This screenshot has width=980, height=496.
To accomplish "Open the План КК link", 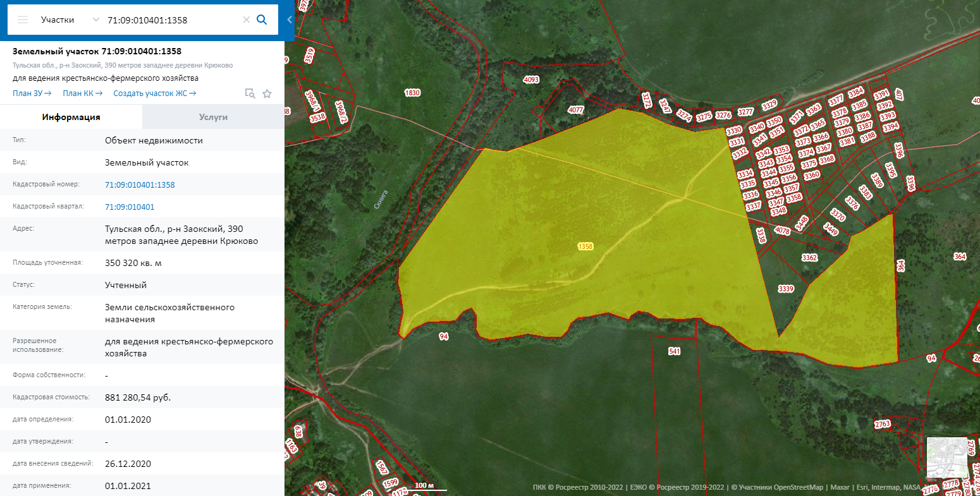I will click(x=82, y=94).
